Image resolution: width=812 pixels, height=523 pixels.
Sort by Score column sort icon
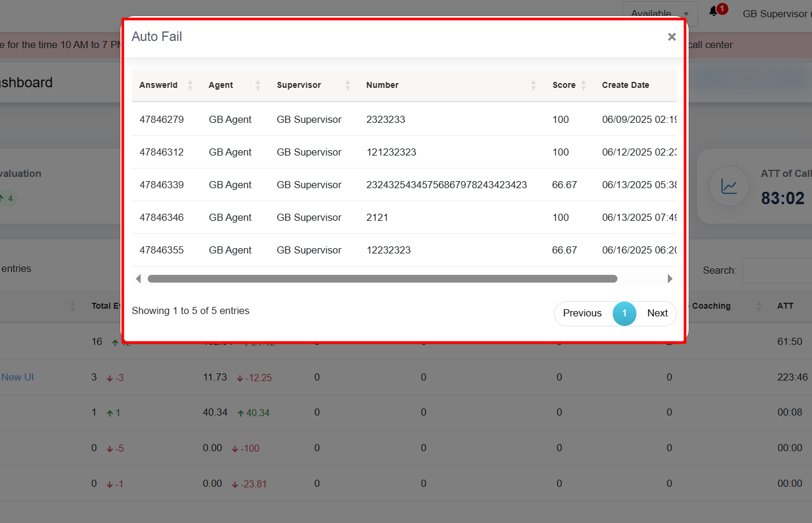tap(583, 85)
